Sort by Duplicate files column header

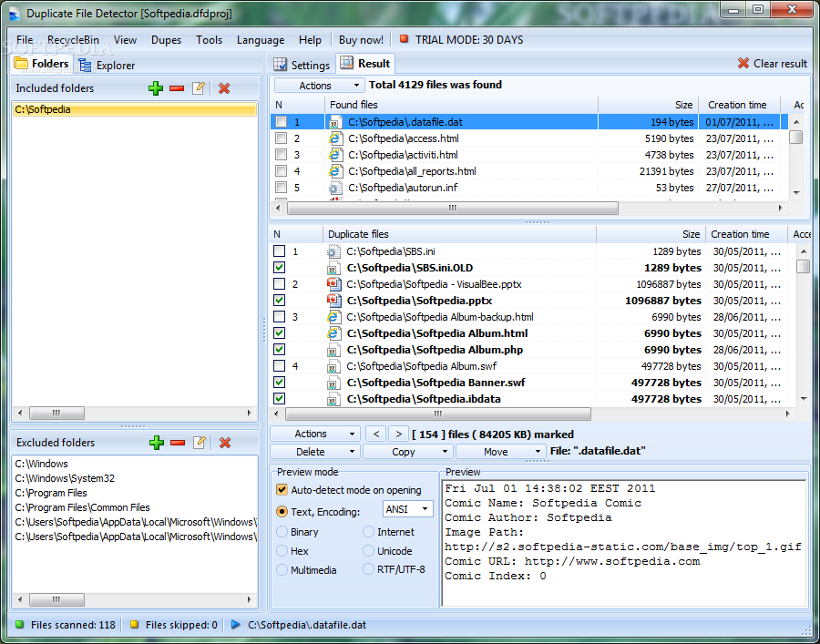[x=460, y=234]
